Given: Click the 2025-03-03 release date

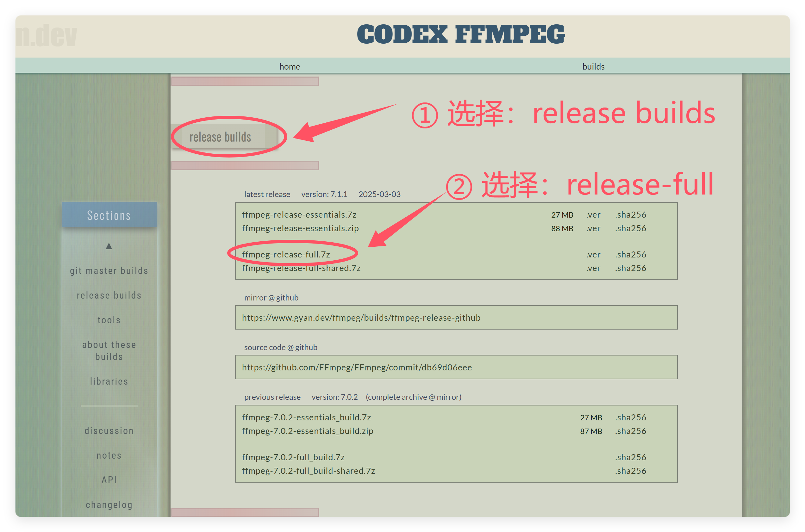Looking at the screenshot, I should 379,194.
